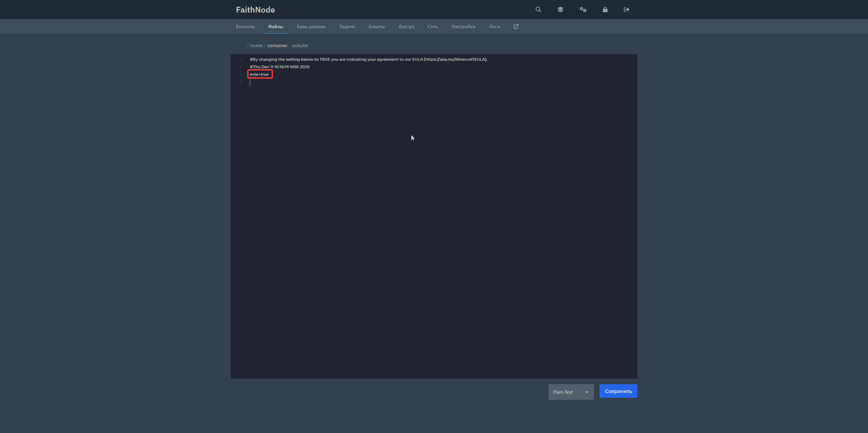The image size is (868, 433).
Task: Click the container breadcrumb link
Action: coord(277,45)
